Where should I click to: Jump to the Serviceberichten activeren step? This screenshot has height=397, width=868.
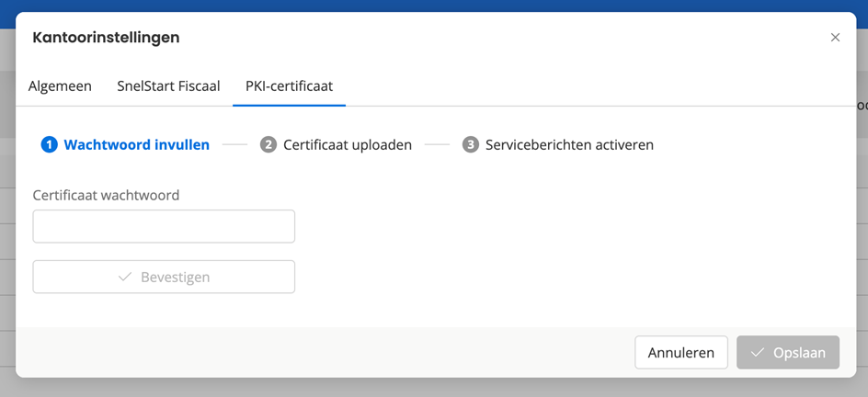(x=569, y=145)
